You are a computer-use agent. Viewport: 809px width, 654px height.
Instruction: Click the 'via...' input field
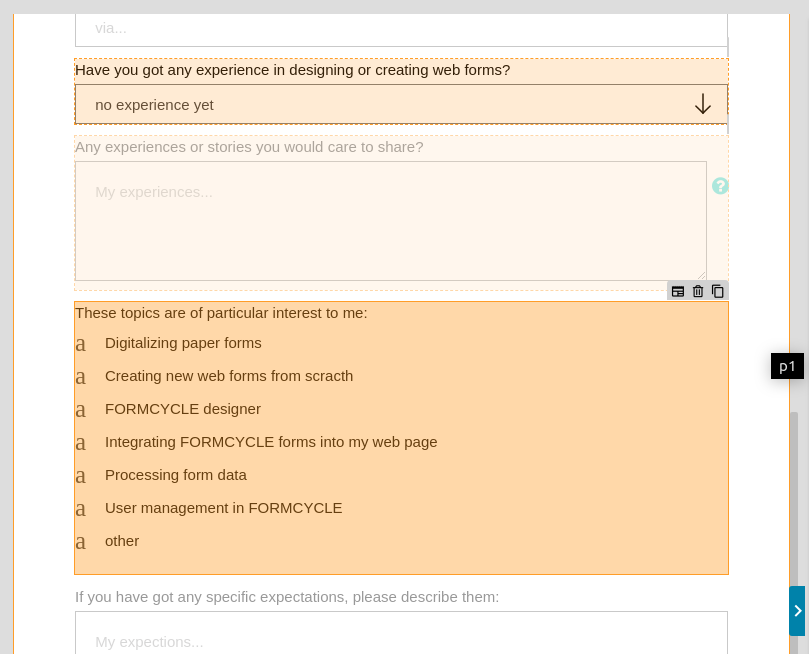401,30
